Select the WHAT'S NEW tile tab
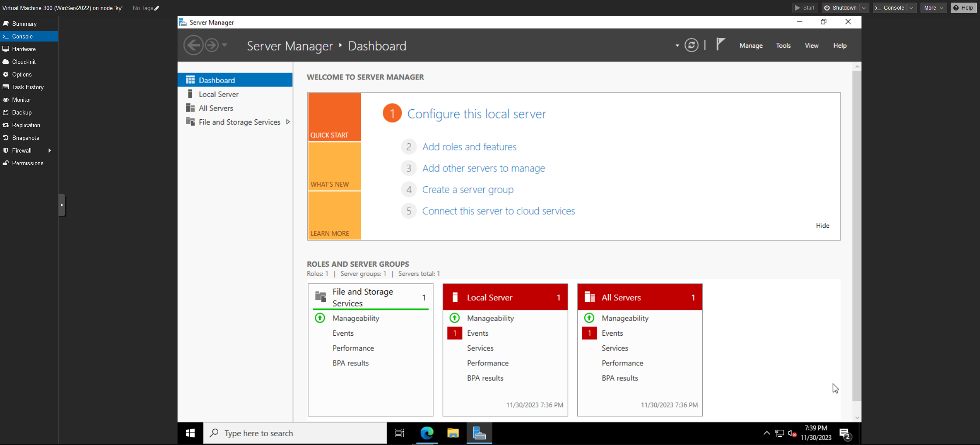Image resolution: width=980 pixels, height=445 pixels. coord(335,167)
